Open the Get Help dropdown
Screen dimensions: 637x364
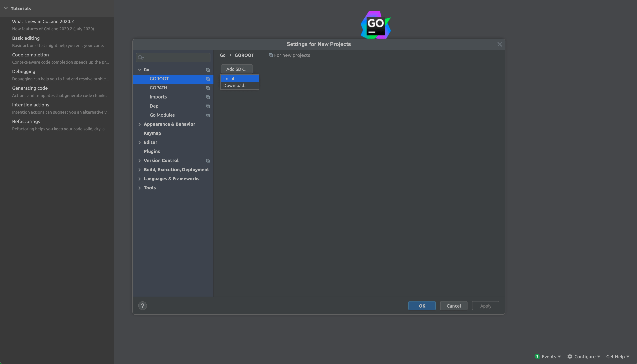pyautogui.click(x=617, y=357)
